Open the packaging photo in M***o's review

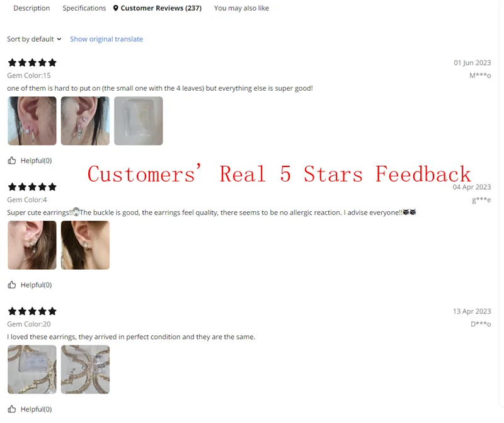point(139,120)
